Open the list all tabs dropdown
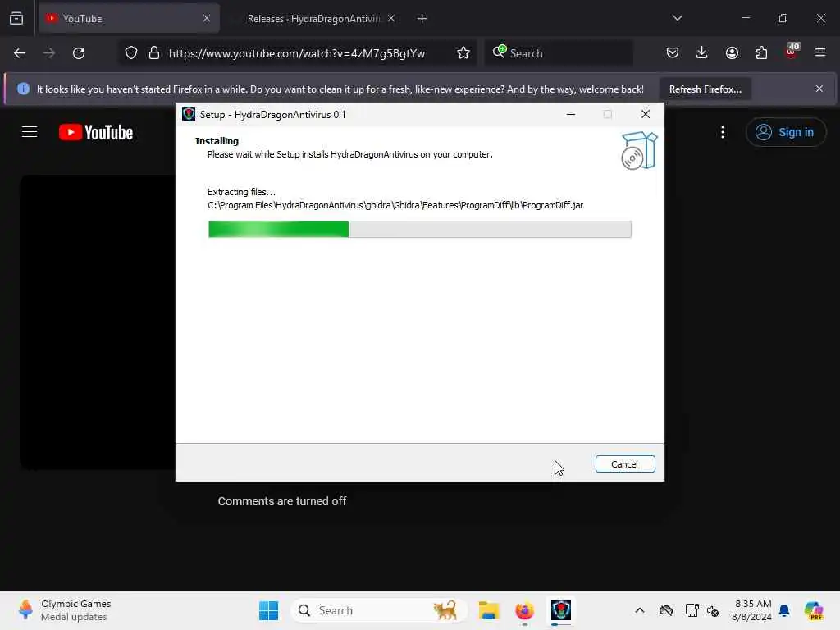Screen dimensions: 840x630 [x=677, y=18]
